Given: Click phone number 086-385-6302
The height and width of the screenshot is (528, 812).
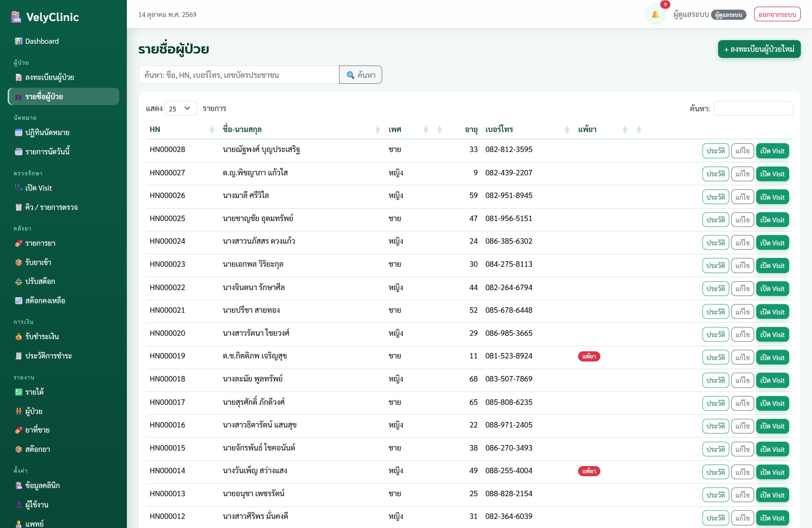Looking at the screenshot, I should pos(509,241).
